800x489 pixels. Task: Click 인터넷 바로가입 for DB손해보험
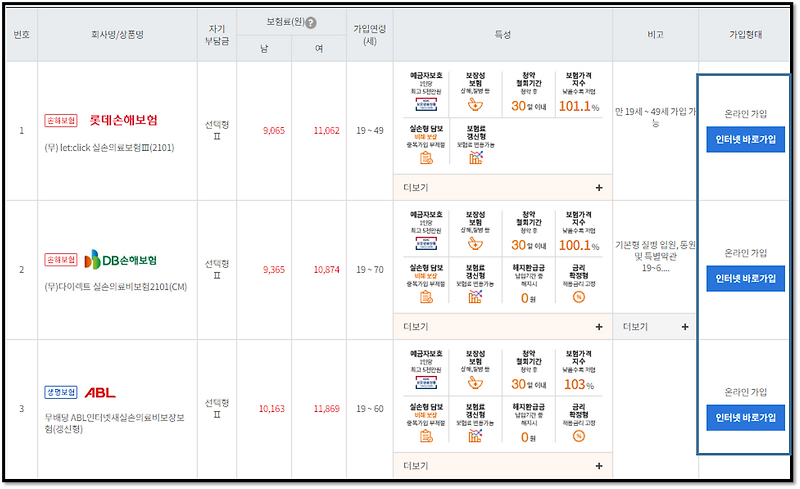pos(745,279)
